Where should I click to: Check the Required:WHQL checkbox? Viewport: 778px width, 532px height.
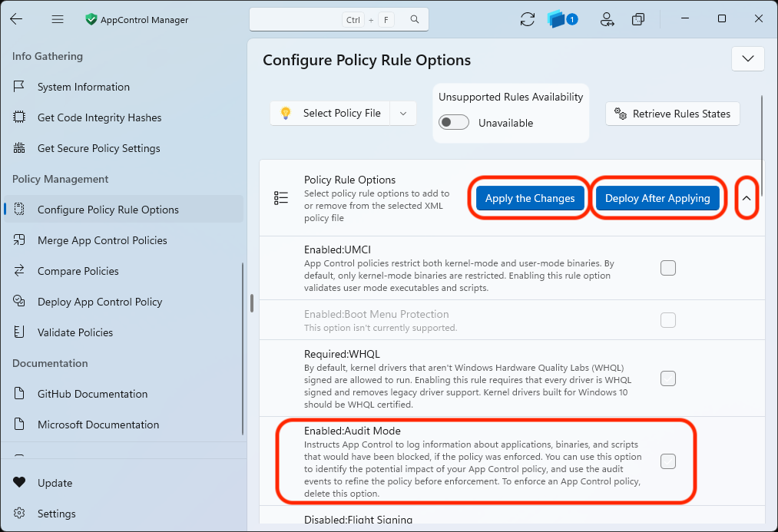(668, 378)
